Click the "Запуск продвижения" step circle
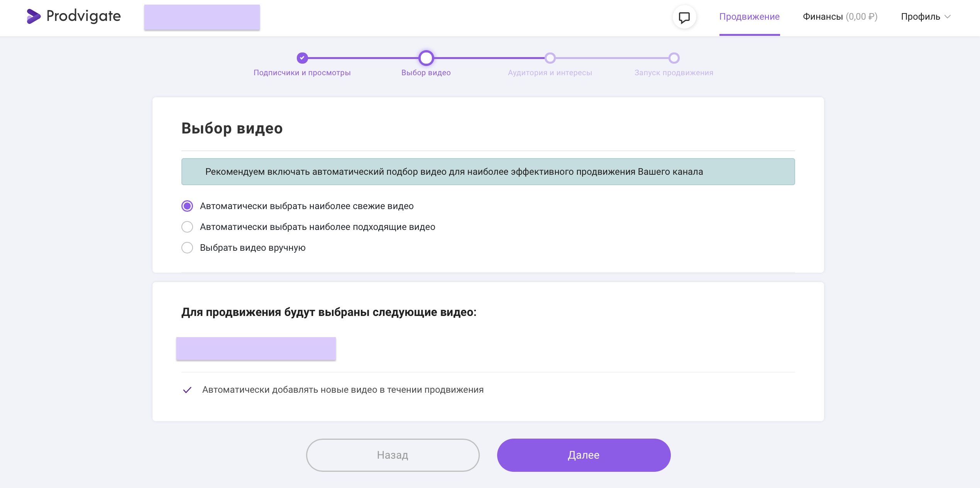Image resolution: width=980 pixels, height=488 pixels. click(674, 58)
